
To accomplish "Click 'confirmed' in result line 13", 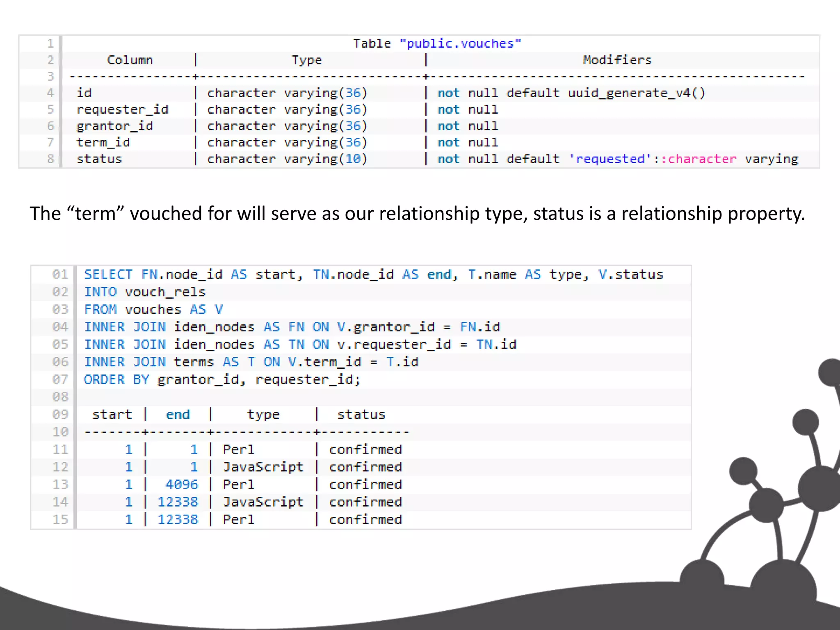I will [365, 484].
